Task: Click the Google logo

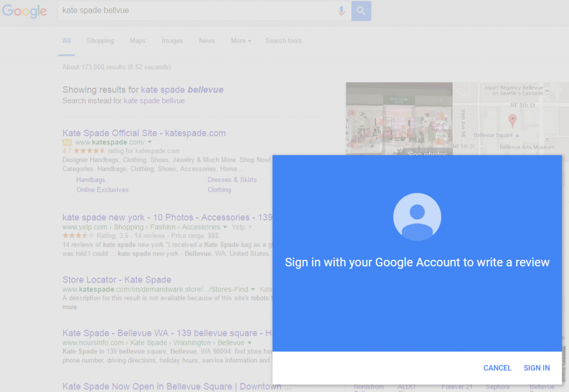Action: coord(24,11)
